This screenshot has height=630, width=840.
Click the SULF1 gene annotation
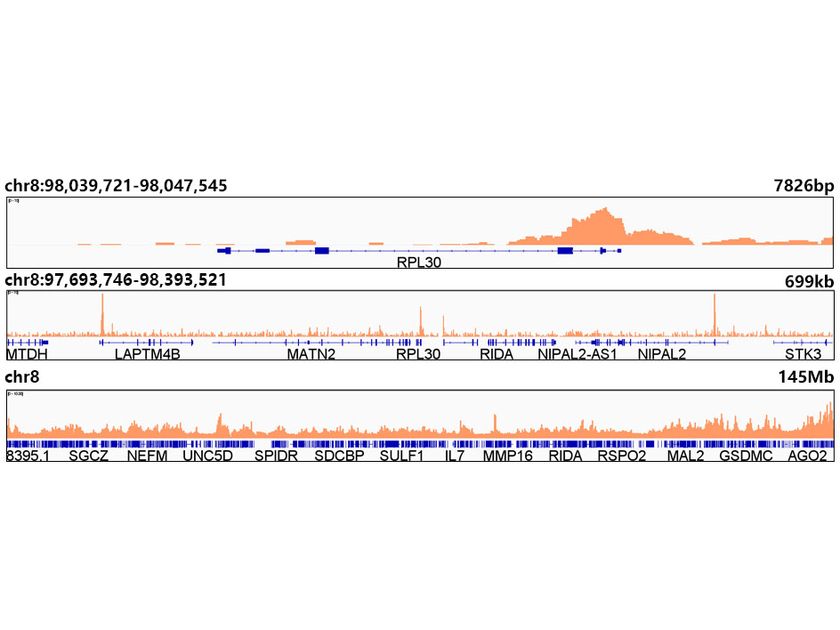pos(401,456)
